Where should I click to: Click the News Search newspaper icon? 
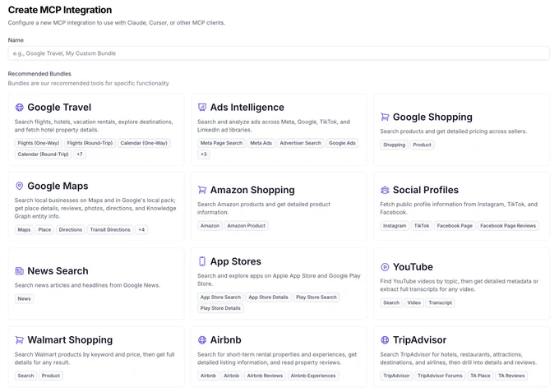pos(19,271)
